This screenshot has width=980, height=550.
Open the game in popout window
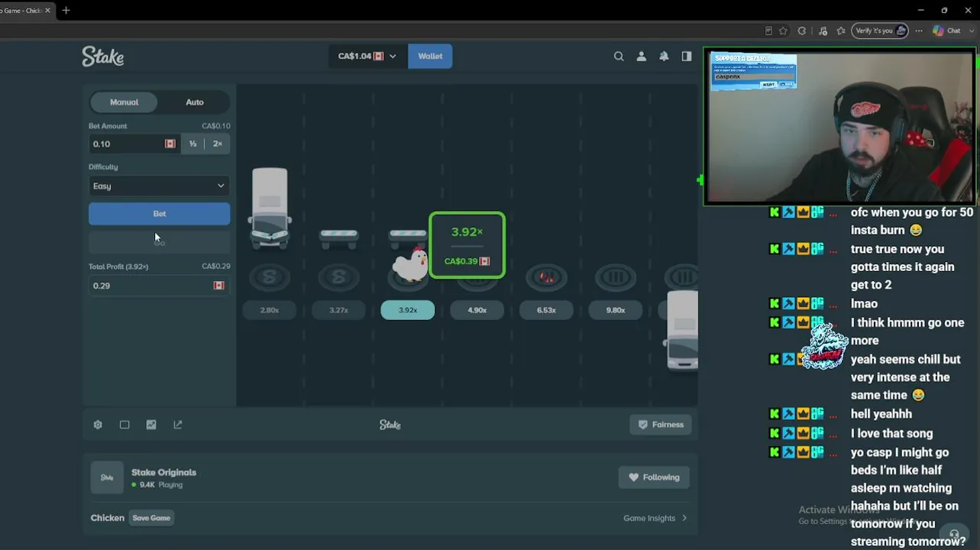[178, 425]
